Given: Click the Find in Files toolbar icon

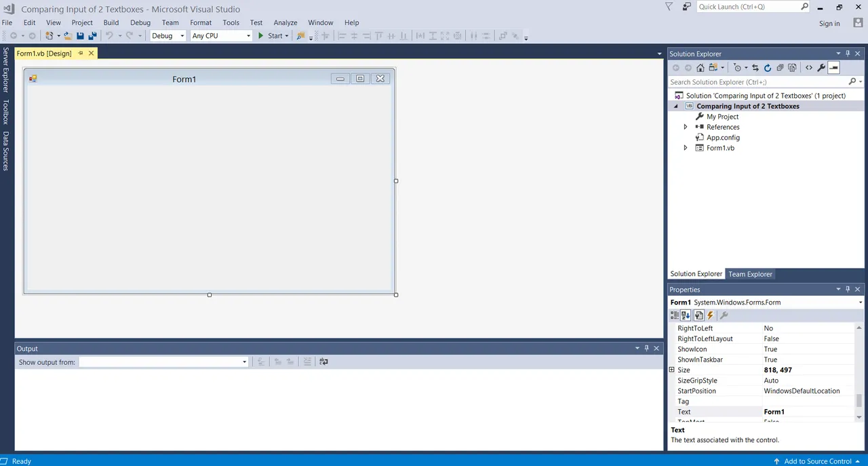Looking at the screenshot, I should click(x=301, y=36).
